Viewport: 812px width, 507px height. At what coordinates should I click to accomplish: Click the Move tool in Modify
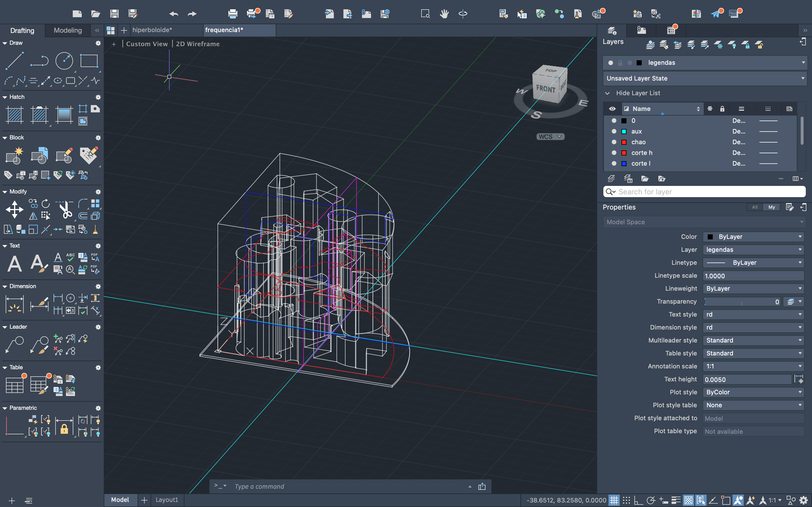(14, 210)
